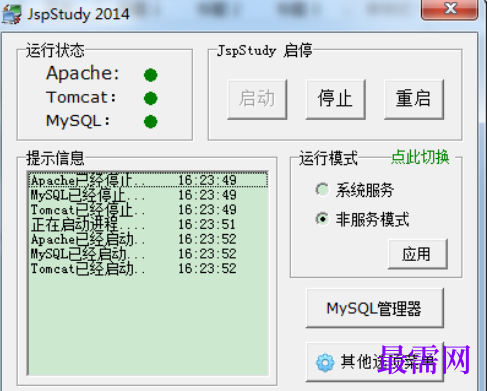
Task: Select log row Tomcat已经停止 16:23:49
Action: pos(148,210)
